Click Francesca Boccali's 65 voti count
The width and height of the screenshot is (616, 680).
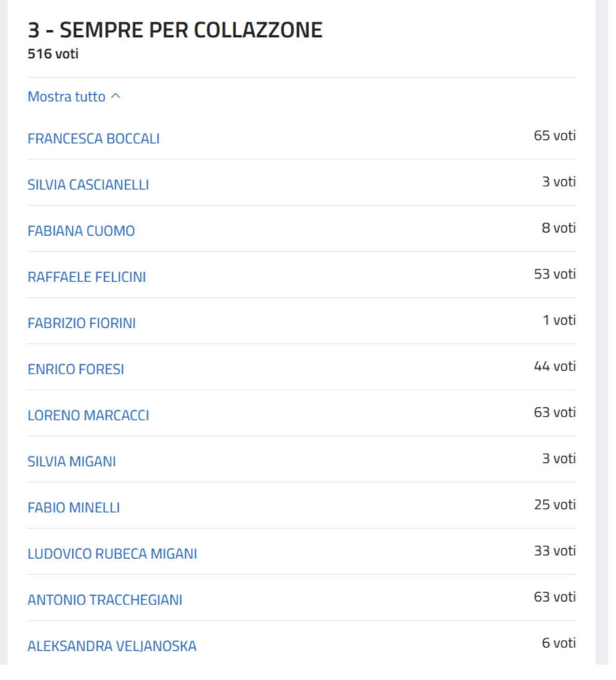555,136
